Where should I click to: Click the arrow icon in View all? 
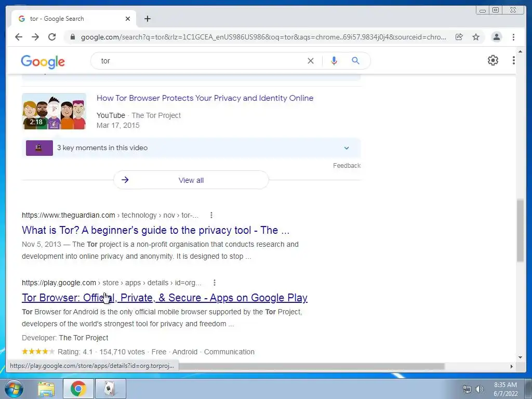(125, 180)
